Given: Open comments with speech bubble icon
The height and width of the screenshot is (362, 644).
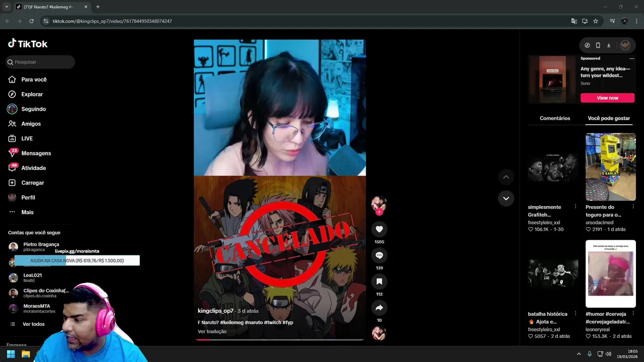Looking at the screenshot, I should 379,255.
